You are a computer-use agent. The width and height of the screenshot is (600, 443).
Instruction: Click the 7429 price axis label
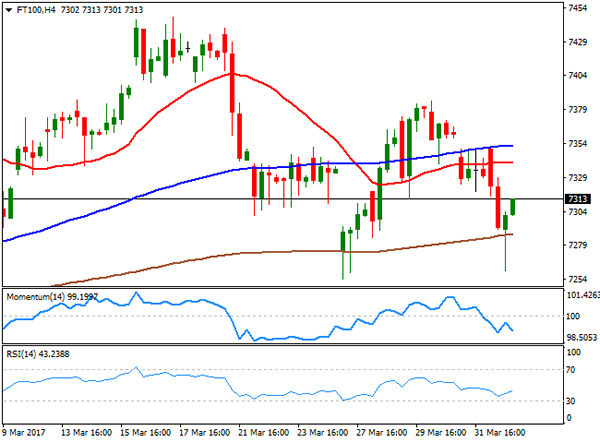pyautogui.click(x=577, y=42)
